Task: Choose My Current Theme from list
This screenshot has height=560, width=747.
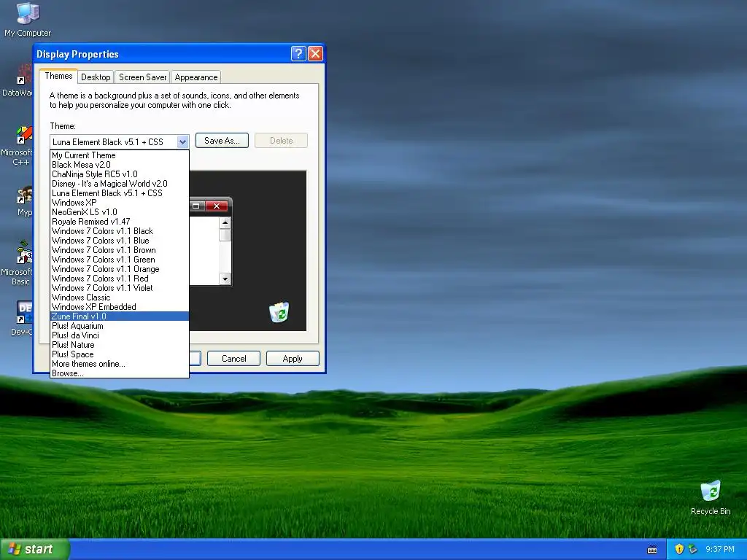Action: tap(120, 155)
